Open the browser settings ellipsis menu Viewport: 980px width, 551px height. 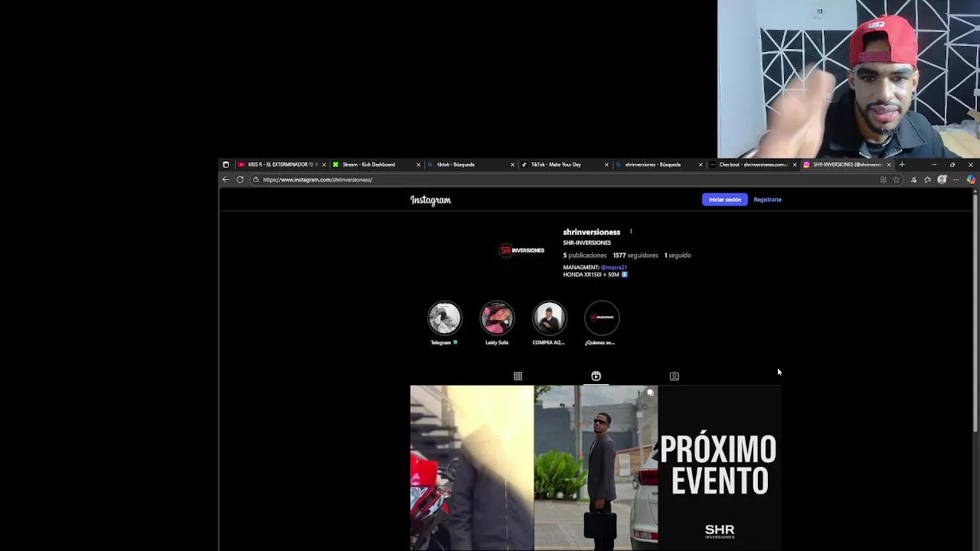(955, 180)
